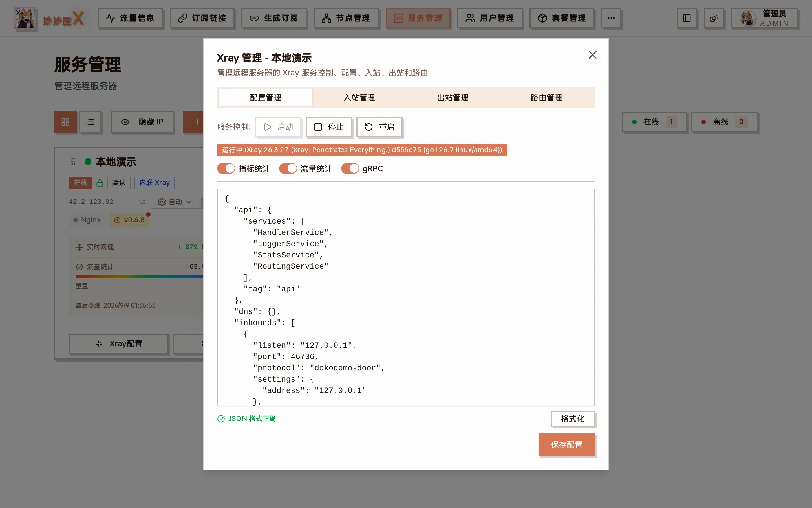Toggle the sidebar layout icon

tap(687, 18)
